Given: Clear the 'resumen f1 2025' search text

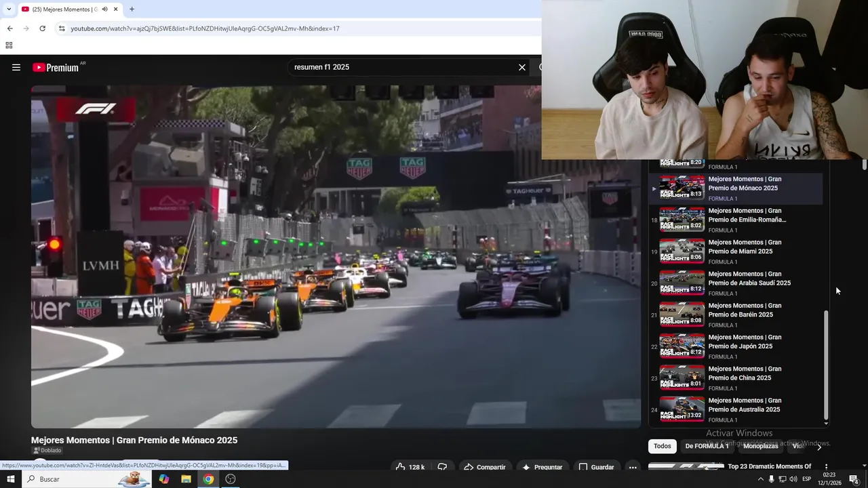Looking at the screenshot, I should click(522, 67).
